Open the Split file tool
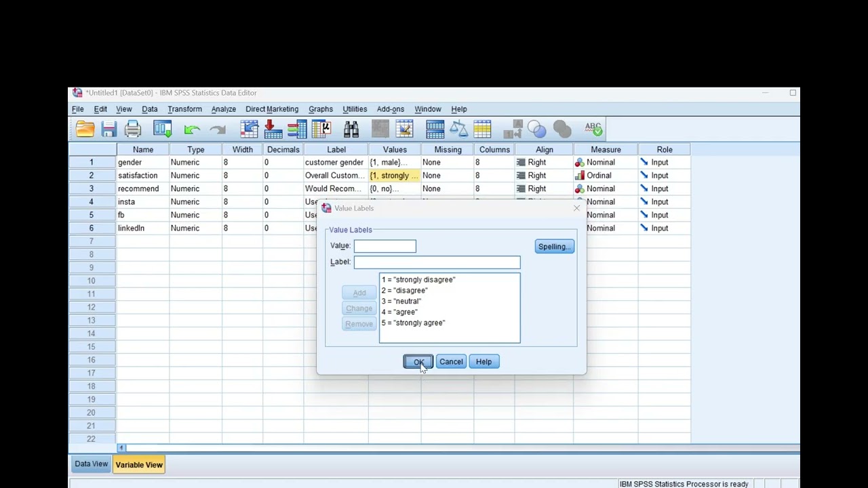This screenshot has width=868, height=488. tap(435, 129)
